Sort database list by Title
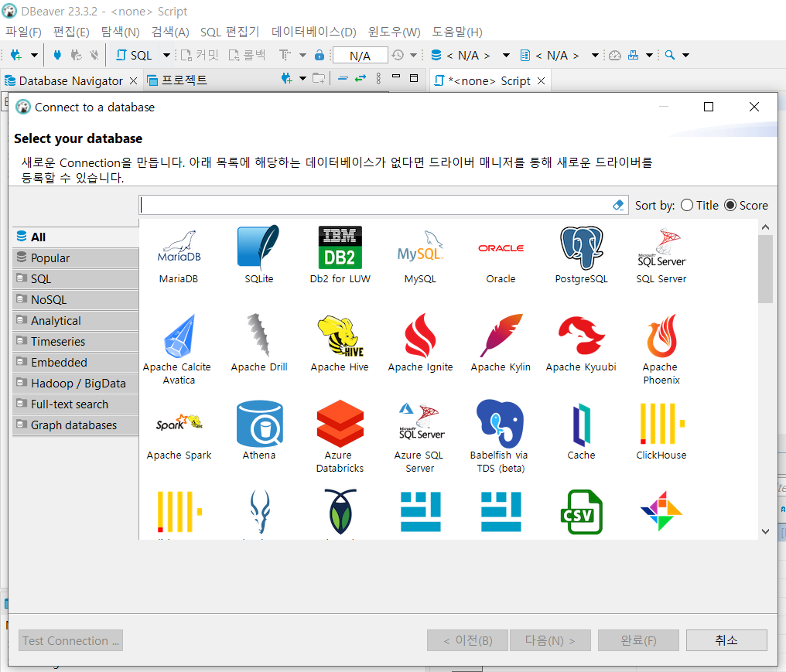786x672 pixels. 700,206
